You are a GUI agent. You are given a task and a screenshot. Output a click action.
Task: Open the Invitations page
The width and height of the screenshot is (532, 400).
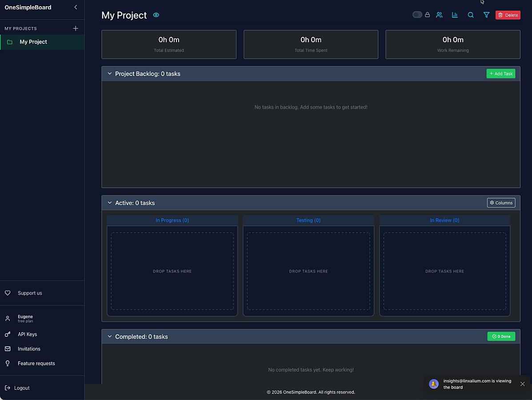29,349
